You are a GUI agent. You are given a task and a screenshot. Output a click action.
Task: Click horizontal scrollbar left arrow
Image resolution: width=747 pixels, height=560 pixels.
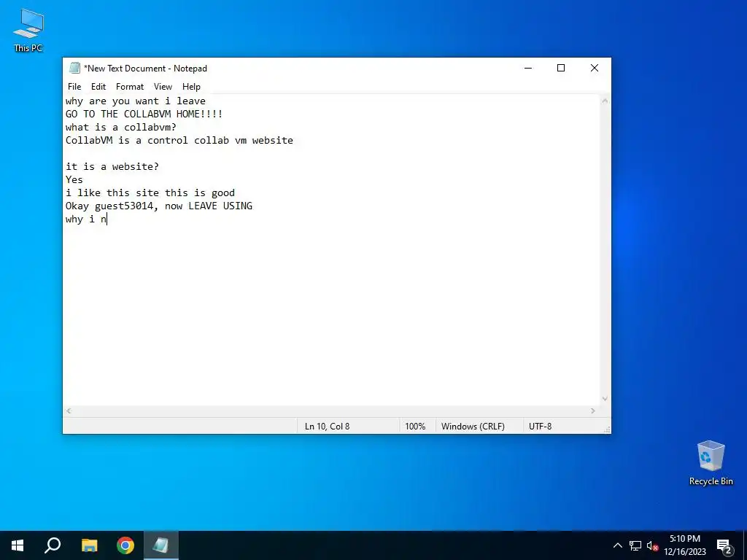69,411
